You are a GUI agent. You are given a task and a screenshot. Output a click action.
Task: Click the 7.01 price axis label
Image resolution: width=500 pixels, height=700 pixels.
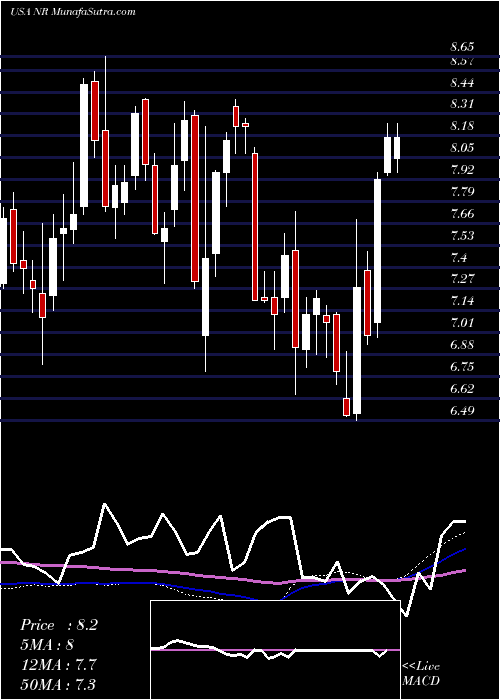(462, 322)
